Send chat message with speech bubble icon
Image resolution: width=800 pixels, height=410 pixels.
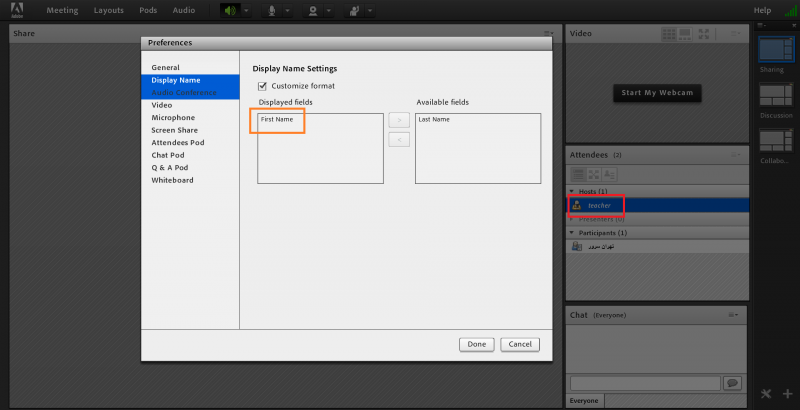point(732,383)
